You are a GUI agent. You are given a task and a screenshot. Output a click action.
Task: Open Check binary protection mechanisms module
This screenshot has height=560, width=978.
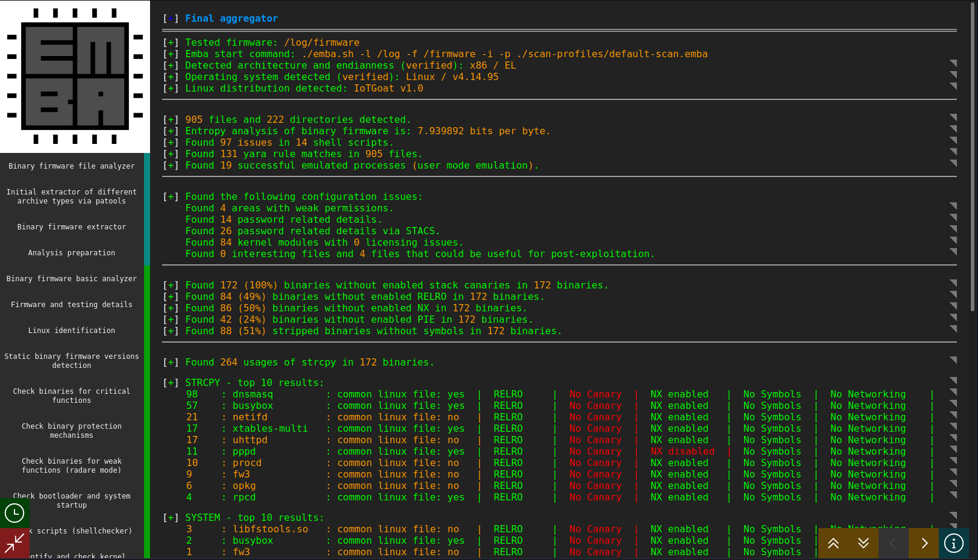click(72, 431)
